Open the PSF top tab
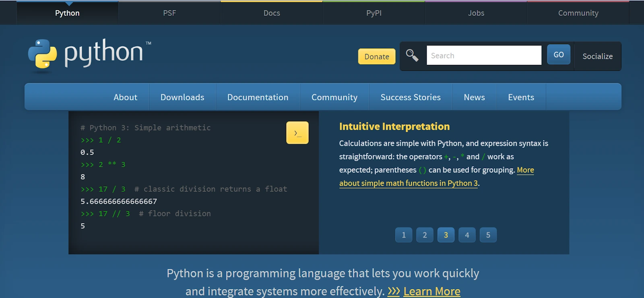The height and width of the screenshot is (298, 644). (169, 13)
